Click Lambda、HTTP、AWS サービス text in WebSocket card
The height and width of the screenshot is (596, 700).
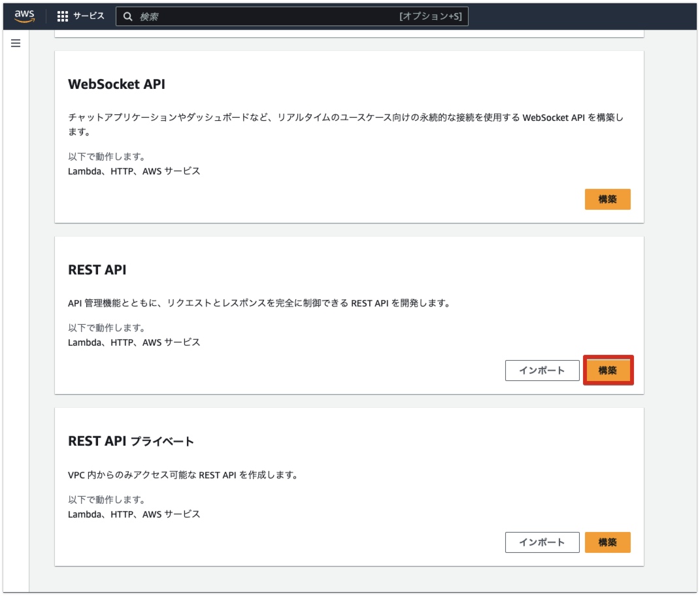134,171
